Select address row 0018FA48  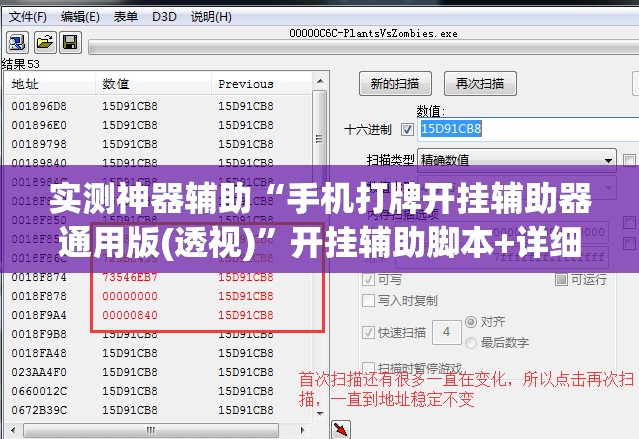click(158, 353)
